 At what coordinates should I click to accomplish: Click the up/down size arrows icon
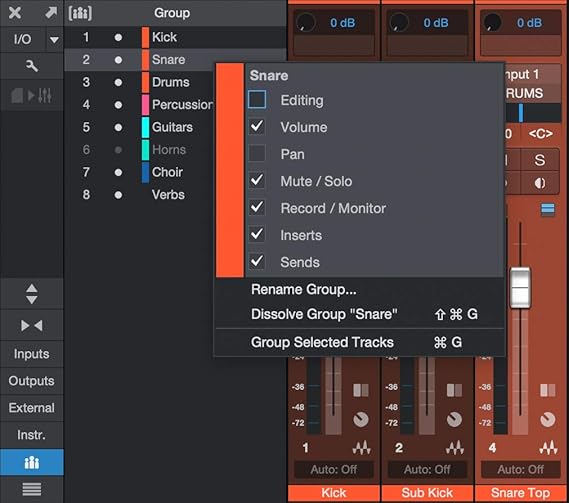coord(32,294)
